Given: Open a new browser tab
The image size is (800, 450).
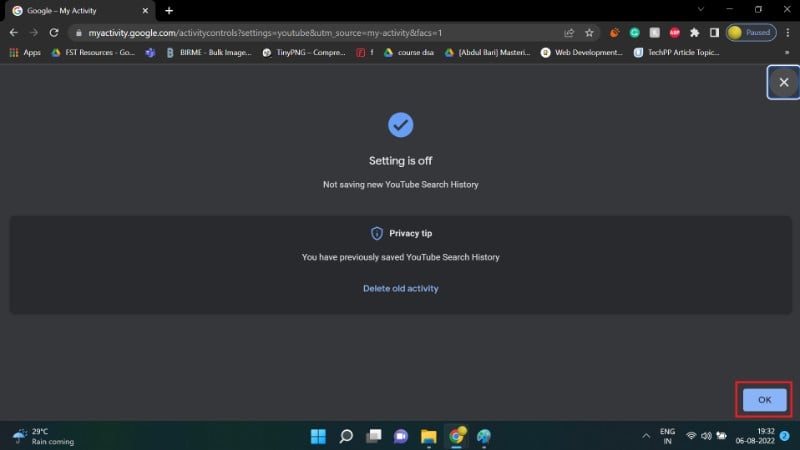Looking at the screenshot, I should (169, 11).
